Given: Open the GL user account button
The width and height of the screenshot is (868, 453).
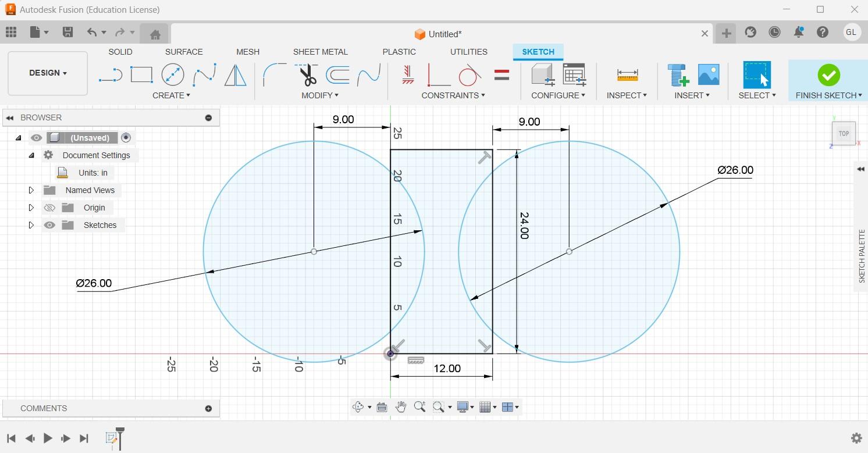Looking at the screenshot, I should [851, 33].
